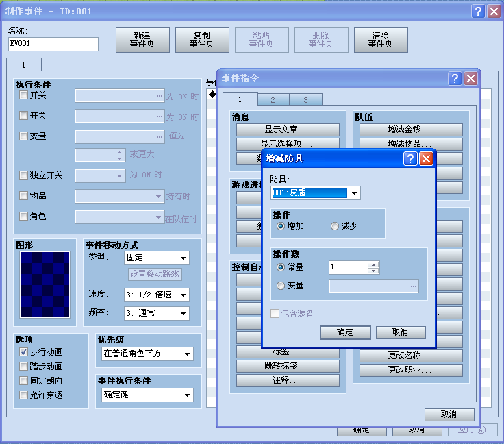Image resolution: width=504 pixels, height=444 pixels.
Task: Click help icon in 制作事件 title bar
Action: pyautogui.click(x=478, y=11)
